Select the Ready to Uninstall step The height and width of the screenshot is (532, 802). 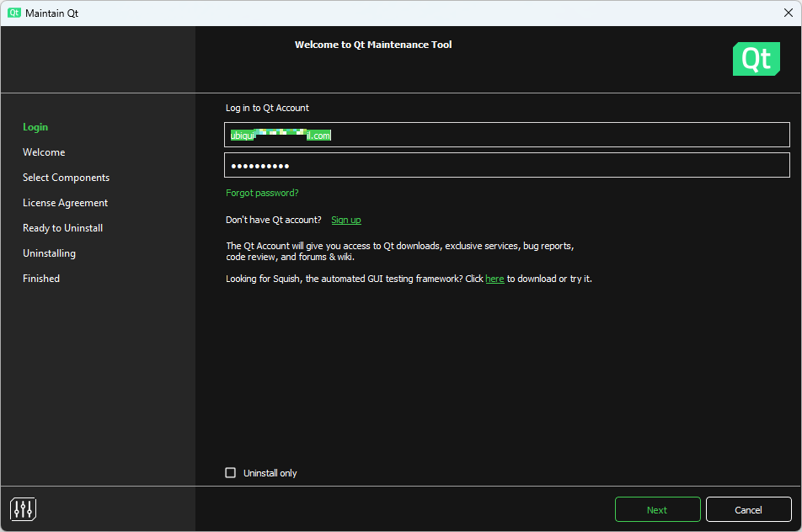pos(63,228)
